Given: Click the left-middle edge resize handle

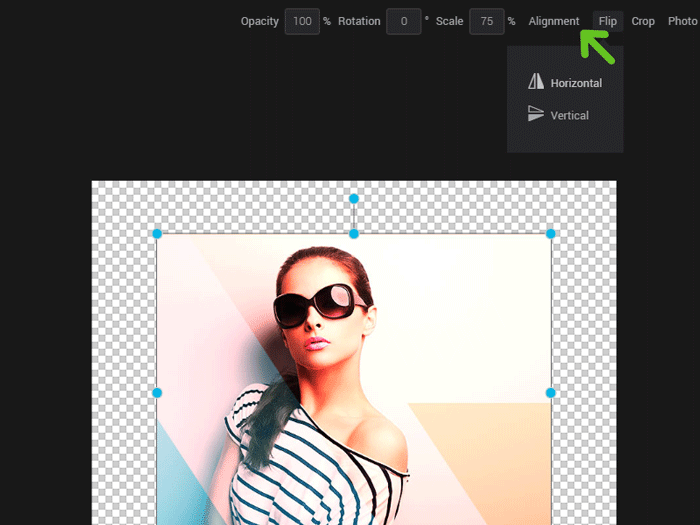Looking at the screenshot, I should pyautogui.click(x=157, y=393).
